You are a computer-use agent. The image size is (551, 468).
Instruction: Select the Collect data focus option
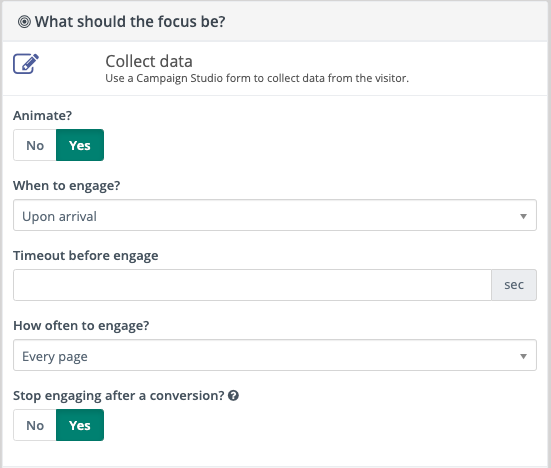tap(275, 69)
